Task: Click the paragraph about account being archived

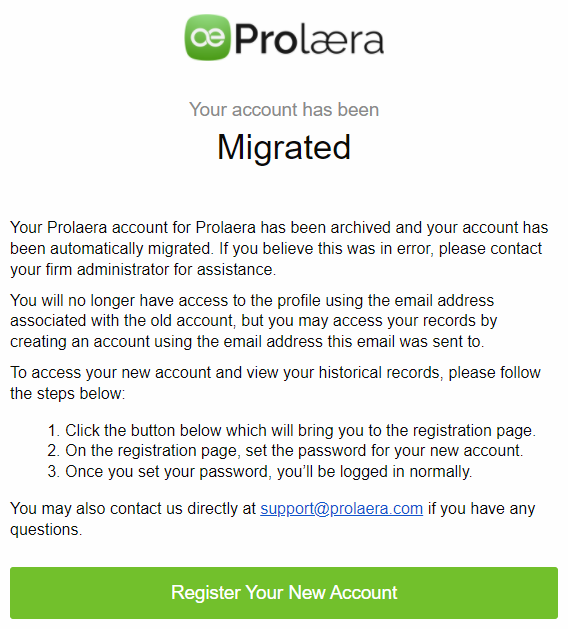Action: coord(279,248)
